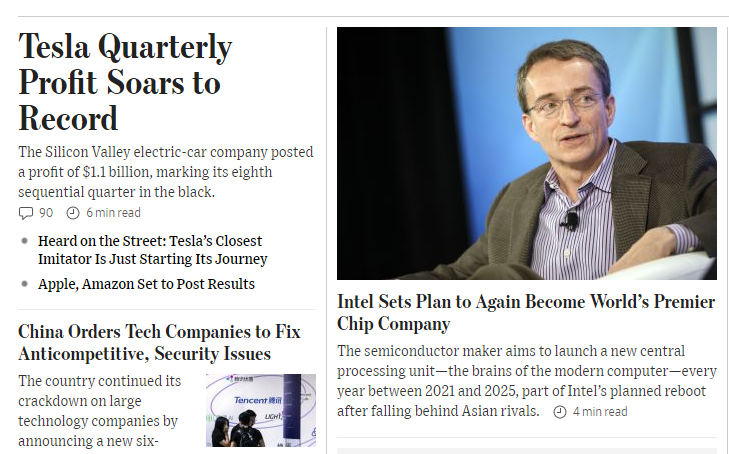Open Heard on the Street Tesla imitator link
The image size is (729, 454).
pyautogui.click(x=152, y=250)
